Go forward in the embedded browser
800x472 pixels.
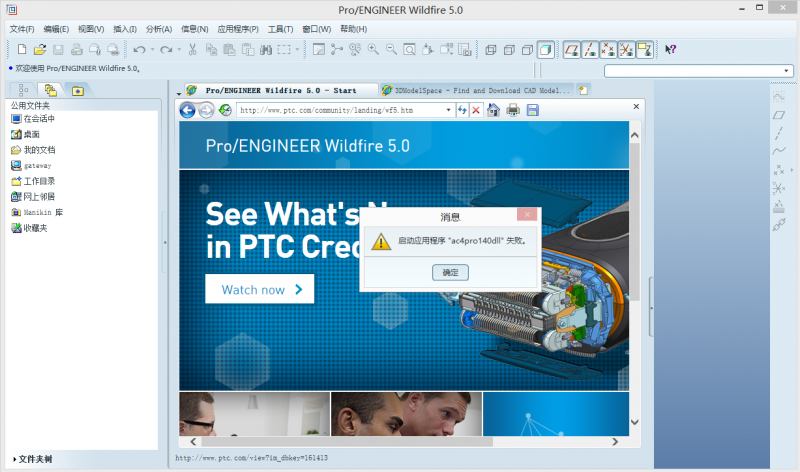coord(206,110)
